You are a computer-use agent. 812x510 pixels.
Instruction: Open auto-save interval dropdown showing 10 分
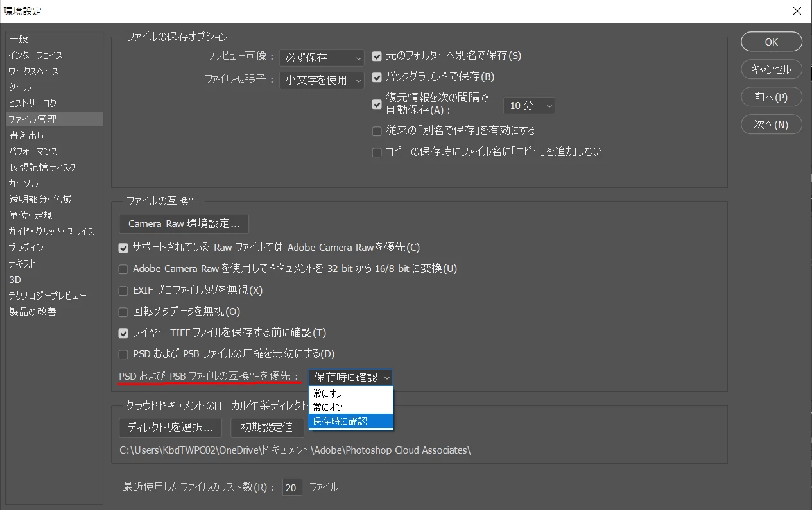click(x=529, y=105)
